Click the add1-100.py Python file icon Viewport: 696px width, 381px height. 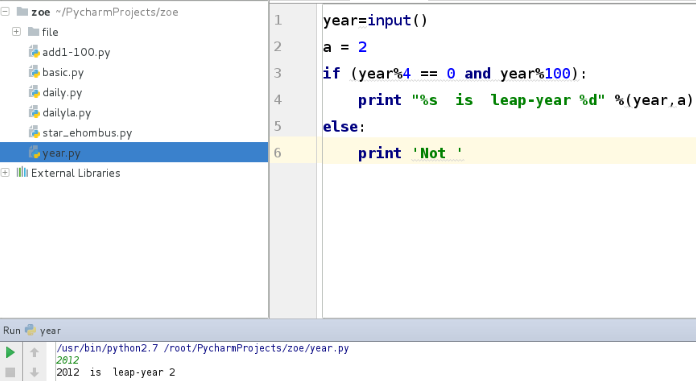pyautogui.click(x=34, y=52)
